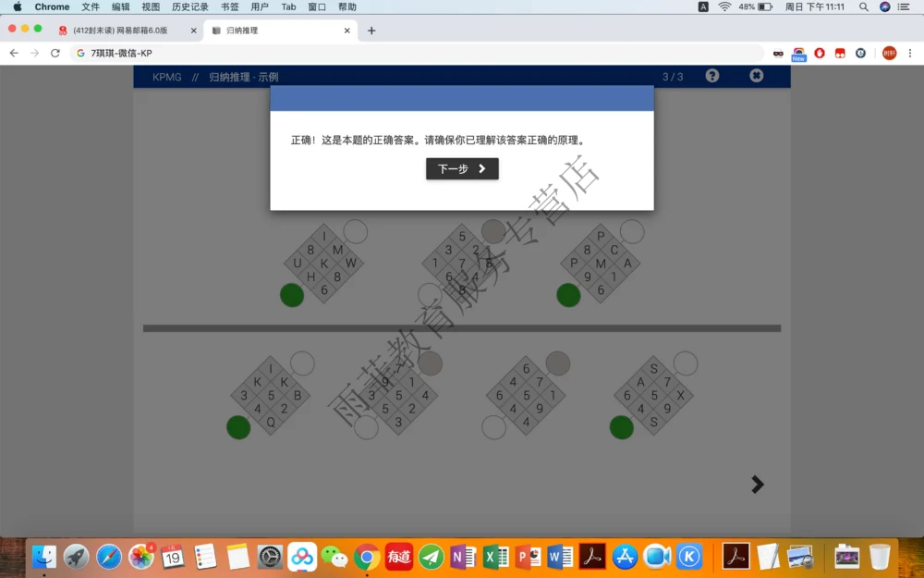Click the close icon on the KPMG test bar

point(757,76)
